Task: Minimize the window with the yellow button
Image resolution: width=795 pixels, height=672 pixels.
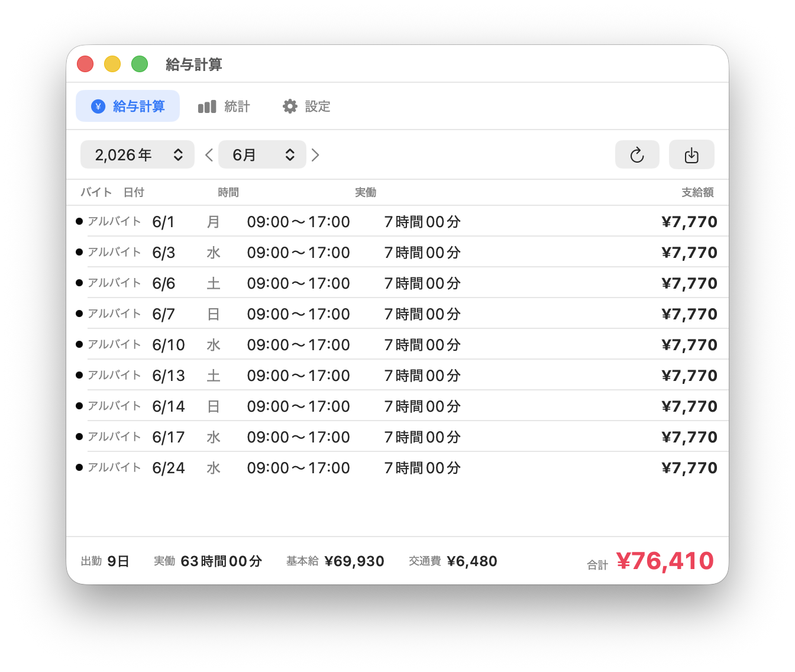Action: 112,64
